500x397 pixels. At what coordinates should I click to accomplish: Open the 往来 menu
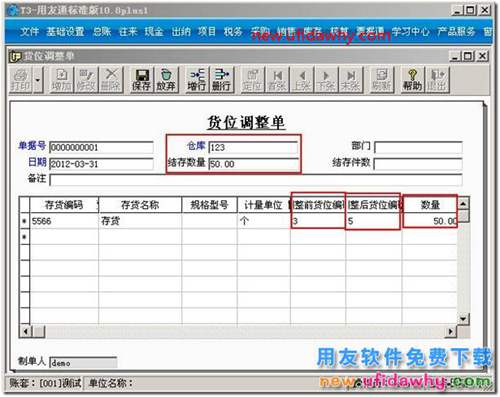point(128,32)
